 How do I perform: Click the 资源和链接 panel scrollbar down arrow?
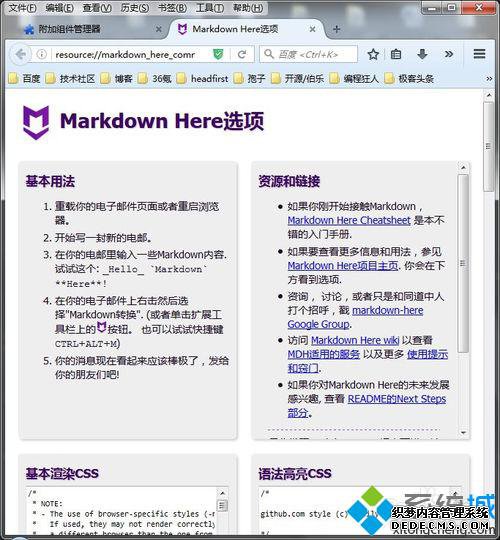(x=463, y=433)
